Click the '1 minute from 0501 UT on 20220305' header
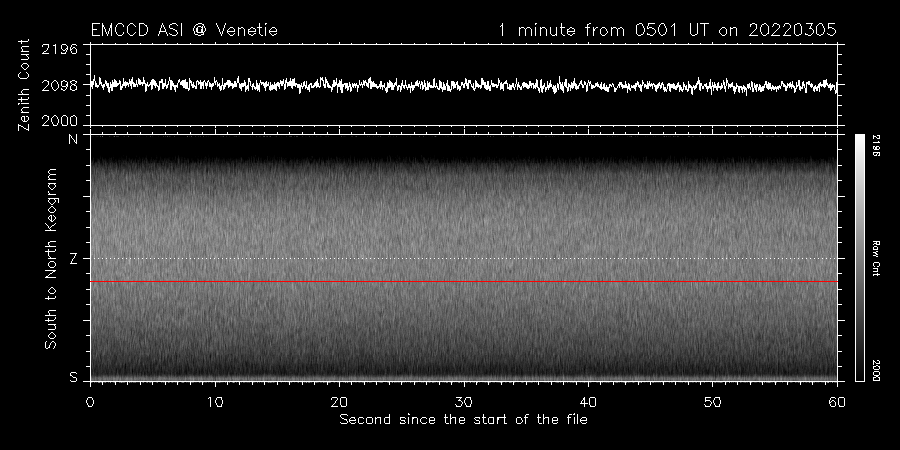This screenshot has width=900, height=450. coord(668,30)
